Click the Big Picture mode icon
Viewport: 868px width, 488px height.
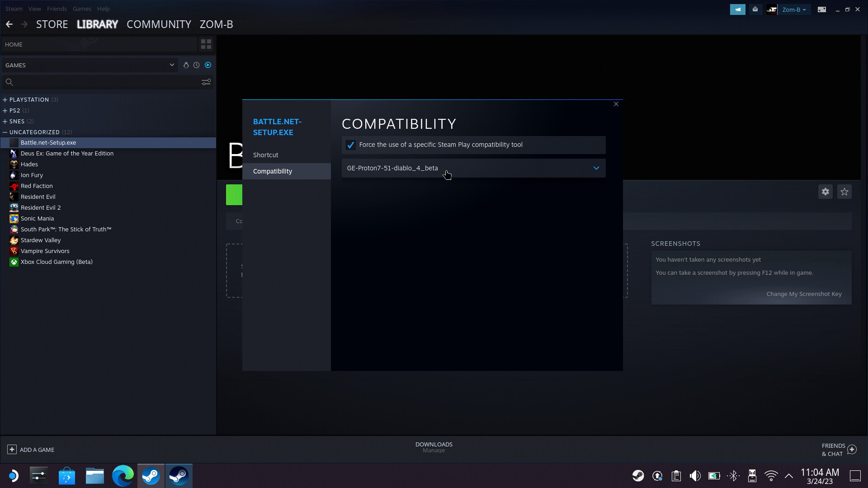[822, 9]
